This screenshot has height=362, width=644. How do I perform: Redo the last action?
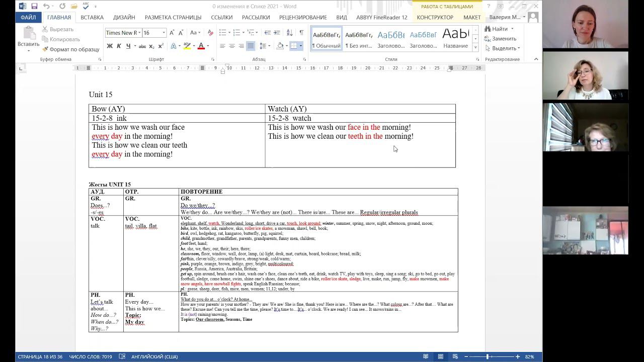click(62, 7)
